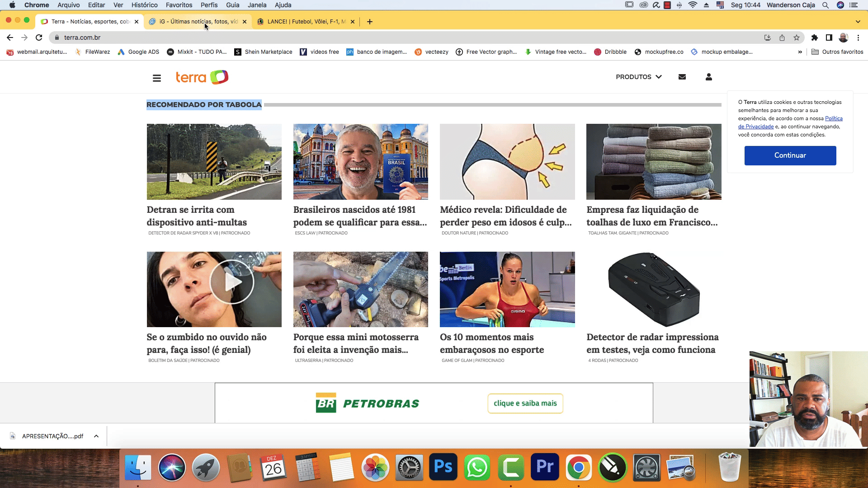Open the Histórico menu
Image resolution: width=868 pixels, height=488 pixels.
[144, 5]
